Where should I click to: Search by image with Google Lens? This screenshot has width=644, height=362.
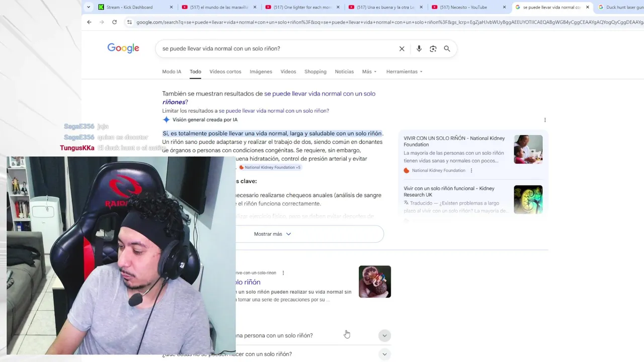tap(433, 49)
